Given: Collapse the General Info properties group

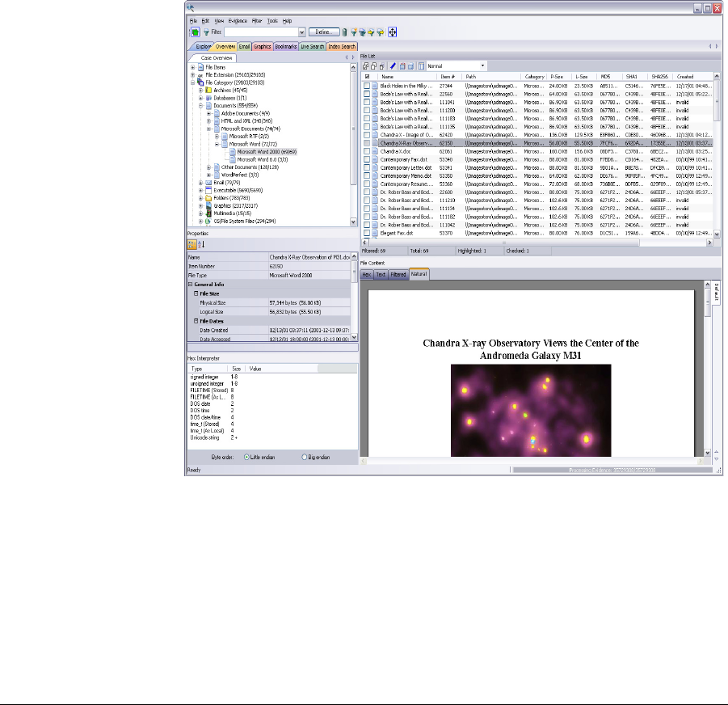Looking at the screenshot, I should pos(190,285).
